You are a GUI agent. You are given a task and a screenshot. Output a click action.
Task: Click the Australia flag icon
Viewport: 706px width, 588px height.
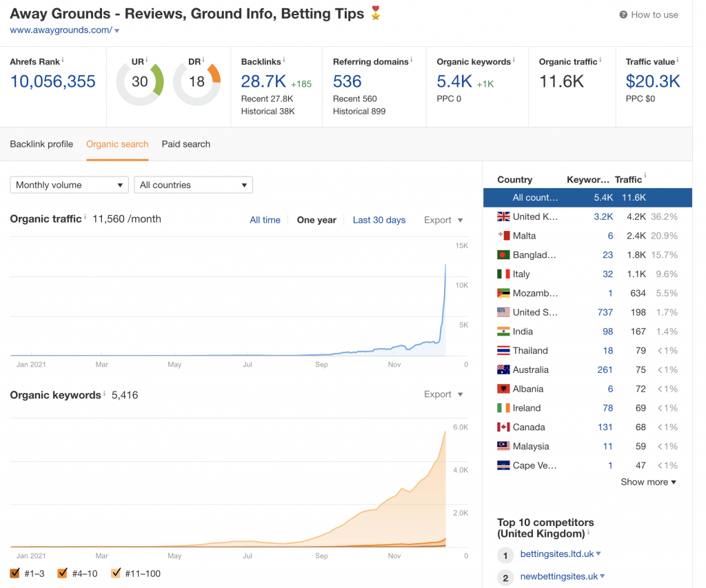click(503, 369)
